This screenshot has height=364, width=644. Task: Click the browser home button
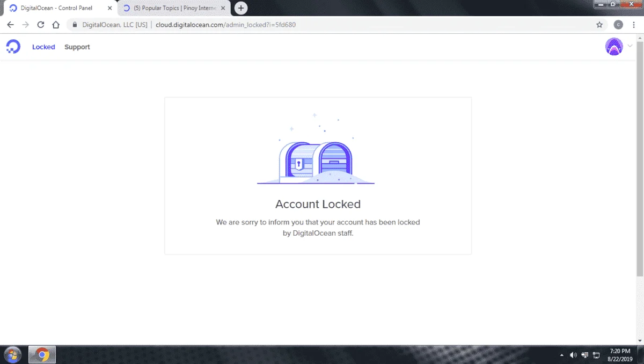[x=56, y=25]
